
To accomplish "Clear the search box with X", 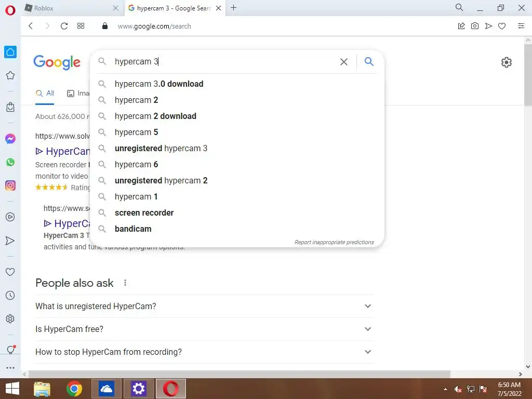I will pyautogui.click(x=344, y=62).
